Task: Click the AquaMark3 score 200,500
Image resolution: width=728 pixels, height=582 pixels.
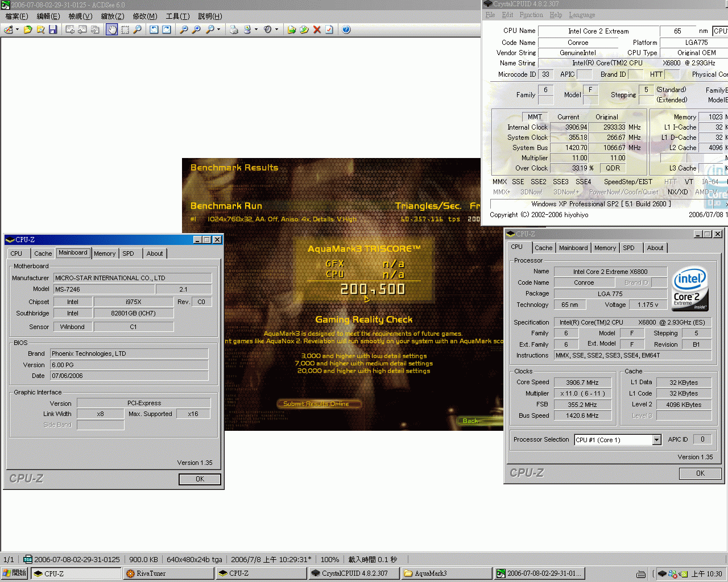Action: pos(373,289)
